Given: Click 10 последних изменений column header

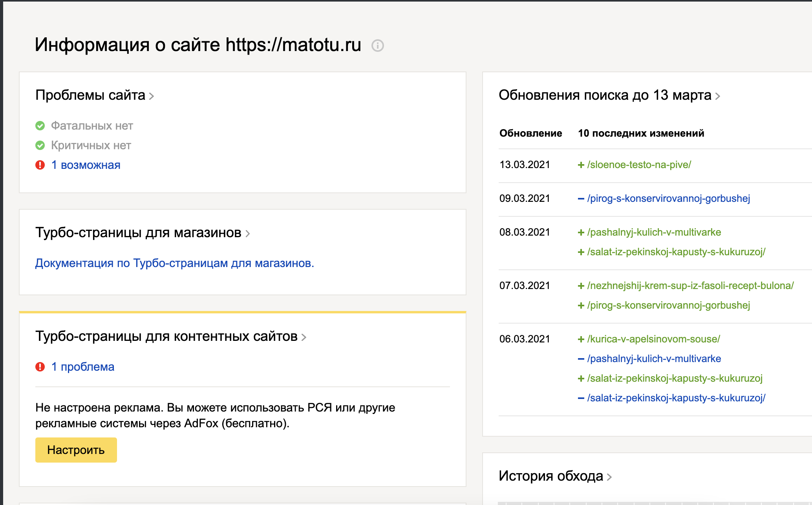Looking at the screenshot, I should (641, 134).
